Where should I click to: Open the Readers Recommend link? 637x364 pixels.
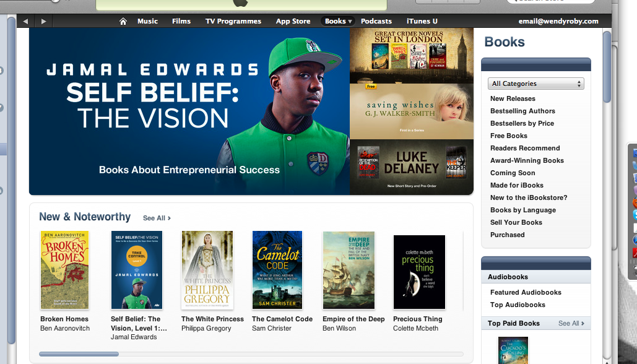coord(525,149)
